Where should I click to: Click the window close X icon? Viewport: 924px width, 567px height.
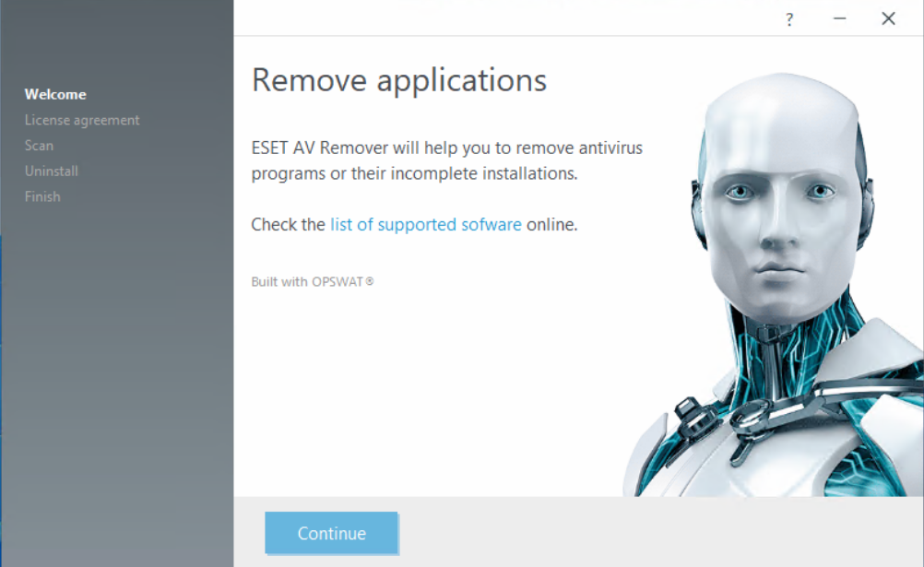click(x=888, y=18)
